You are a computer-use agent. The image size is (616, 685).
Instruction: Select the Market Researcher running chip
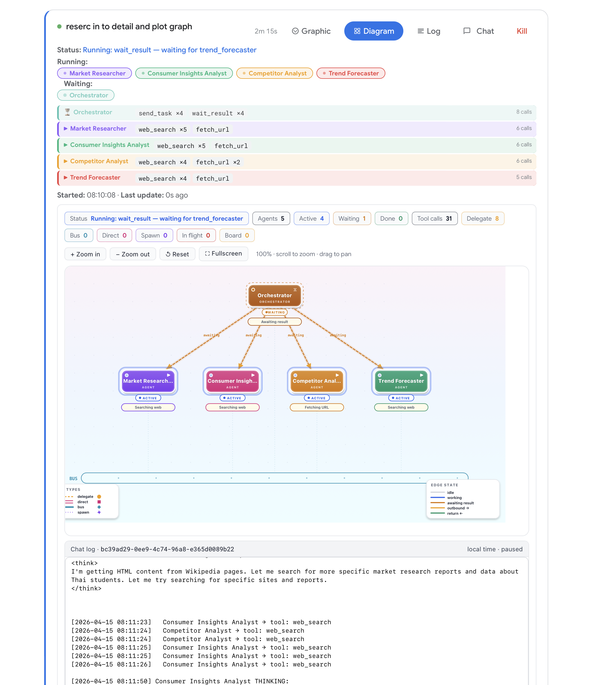tap(95, 73)
